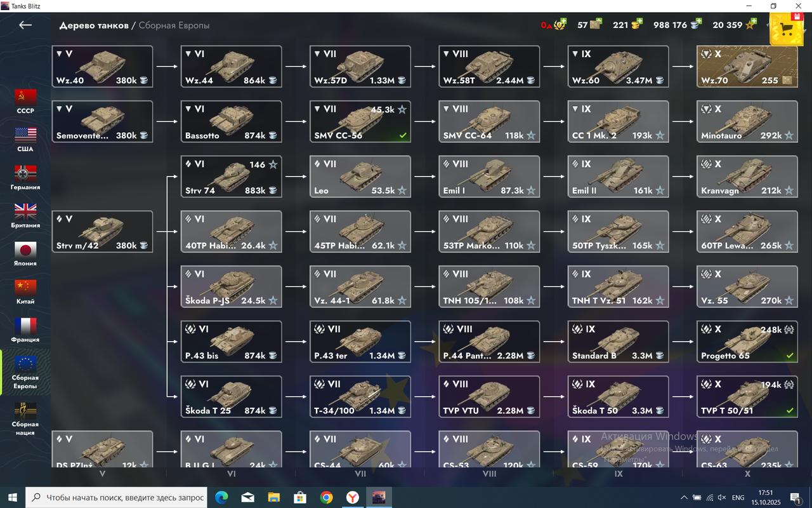Show hidden tray icons chevron

coord(684,498)
